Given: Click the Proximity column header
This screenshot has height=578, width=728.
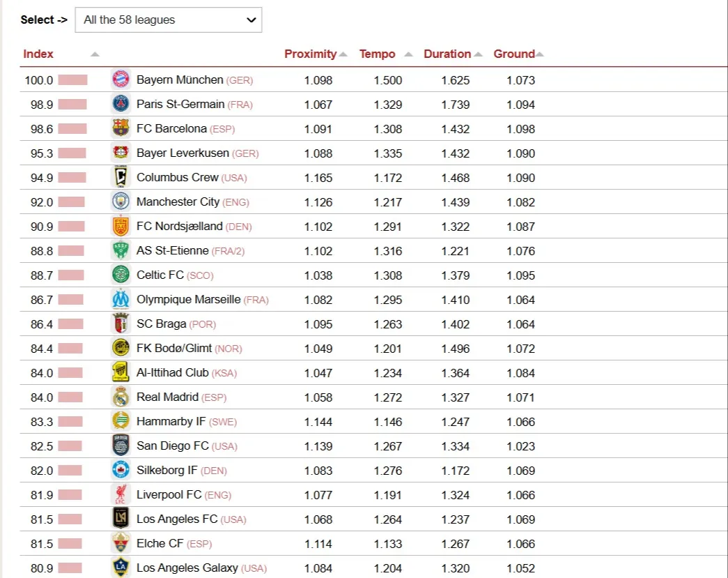Looking at the screenshot, I should tap(310, 54).
